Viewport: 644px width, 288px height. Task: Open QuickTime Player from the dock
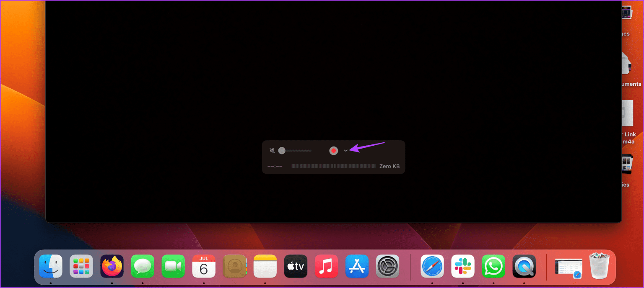[524, 266]
